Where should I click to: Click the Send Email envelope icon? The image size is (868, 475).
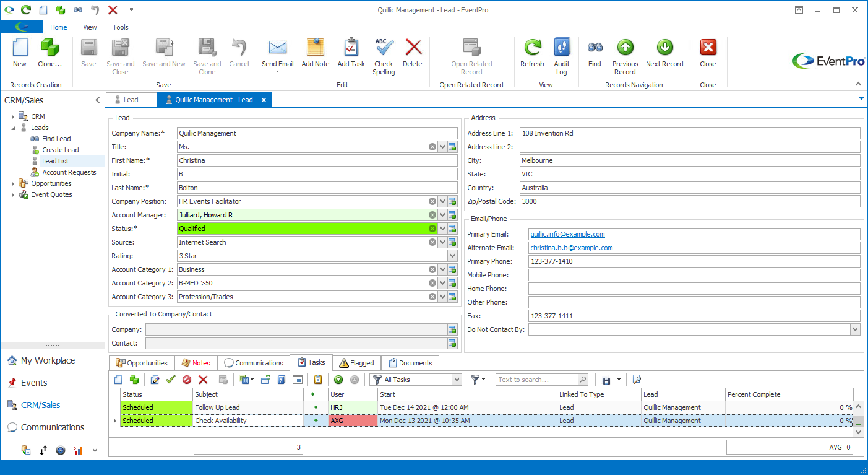click(277, 48)
